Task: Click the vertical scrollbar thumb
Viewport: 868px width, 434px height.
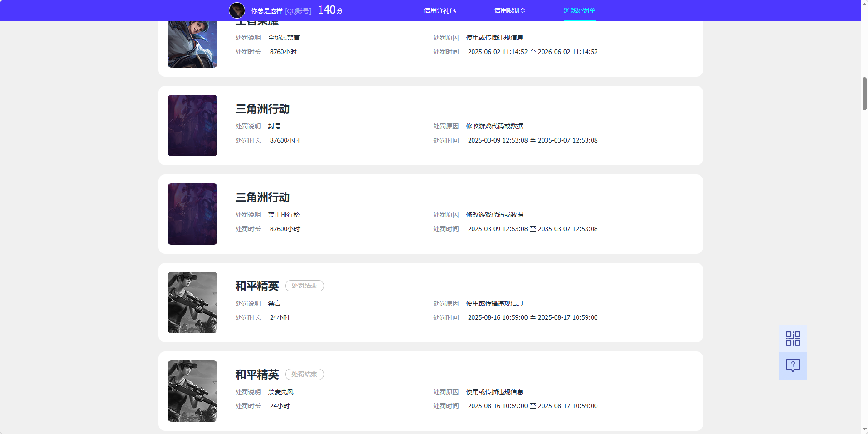Action: pos(864,94)
